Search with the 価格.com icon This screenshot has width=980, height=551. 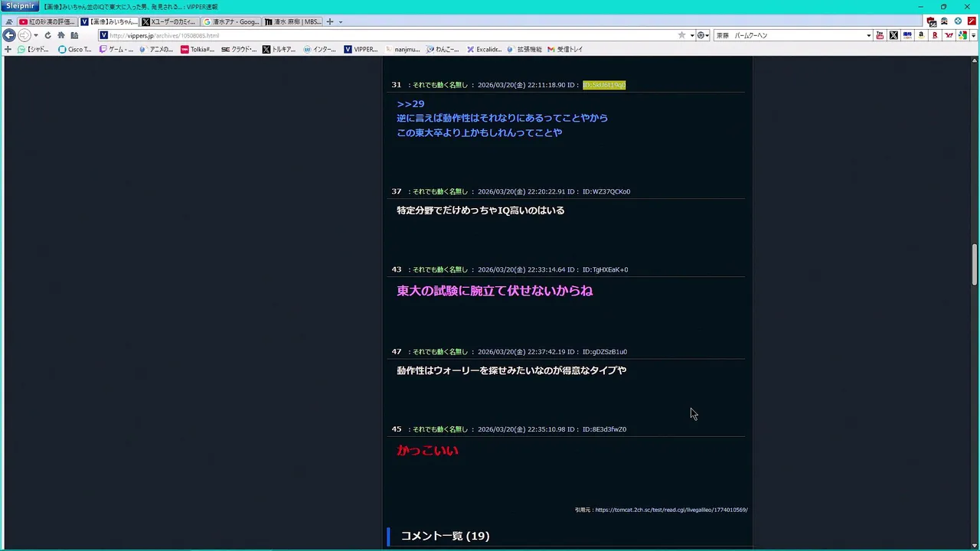[x=907, y=35]
